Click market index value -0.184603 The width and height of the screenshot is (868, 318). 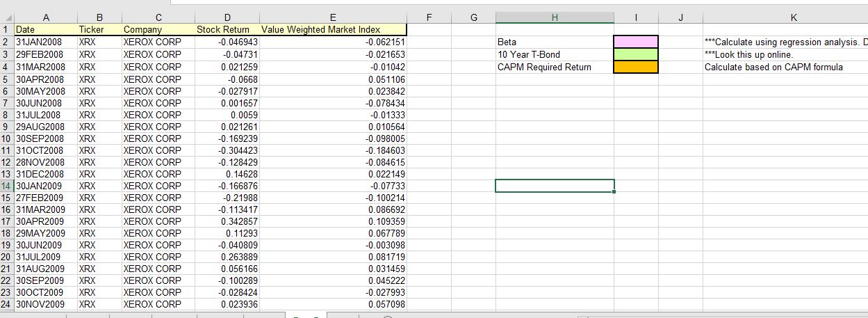(332, 150)
